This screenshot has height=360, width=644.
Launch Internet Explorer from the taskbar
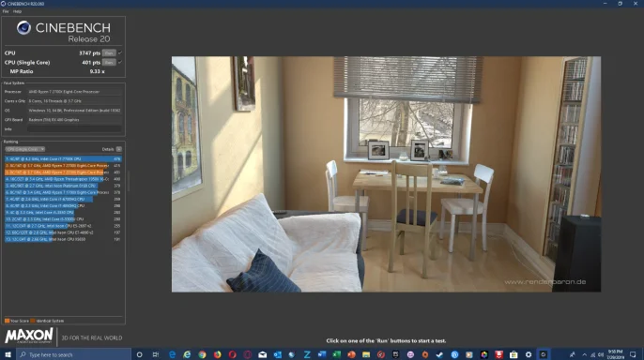coord(187,354)
